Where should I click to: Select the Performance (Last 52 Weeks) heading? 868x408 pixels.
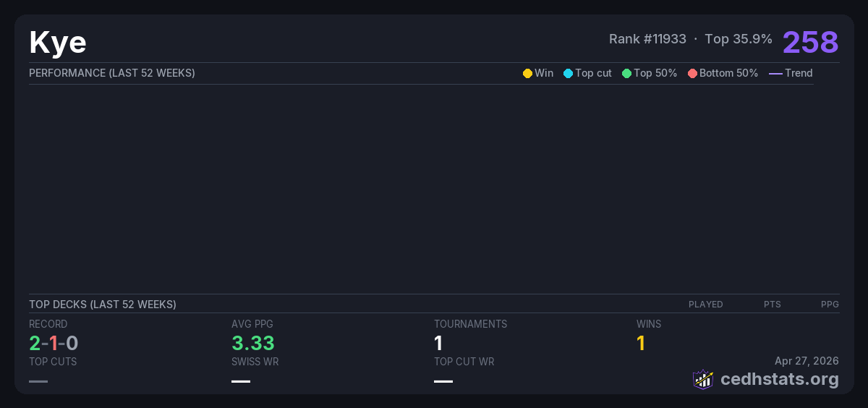(x=112, y=73)
